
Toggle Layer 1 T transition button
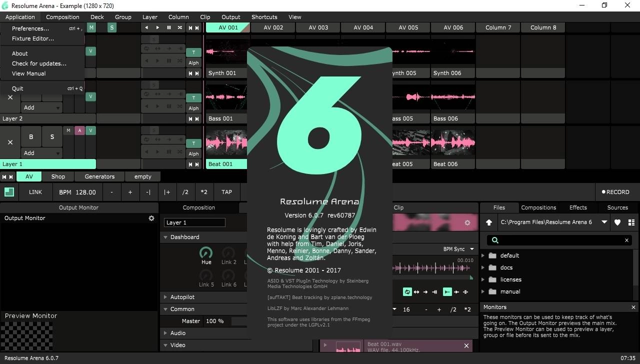click(193, 143)
